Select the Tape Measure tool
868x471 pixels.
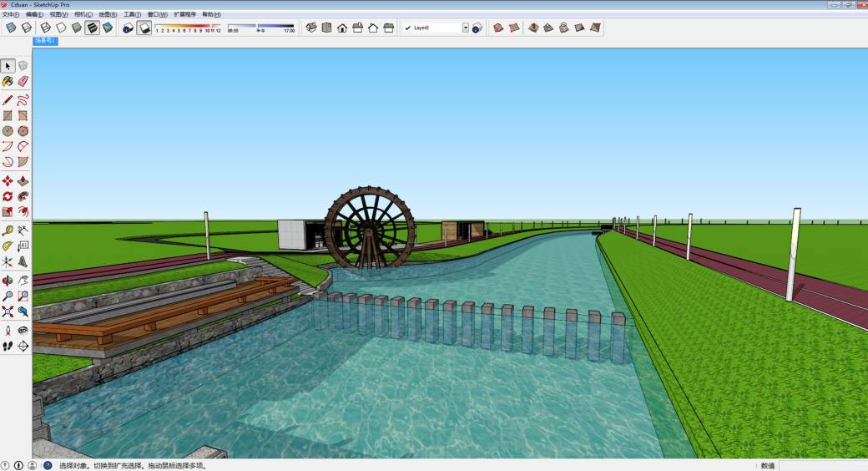(x=8, y=230)
